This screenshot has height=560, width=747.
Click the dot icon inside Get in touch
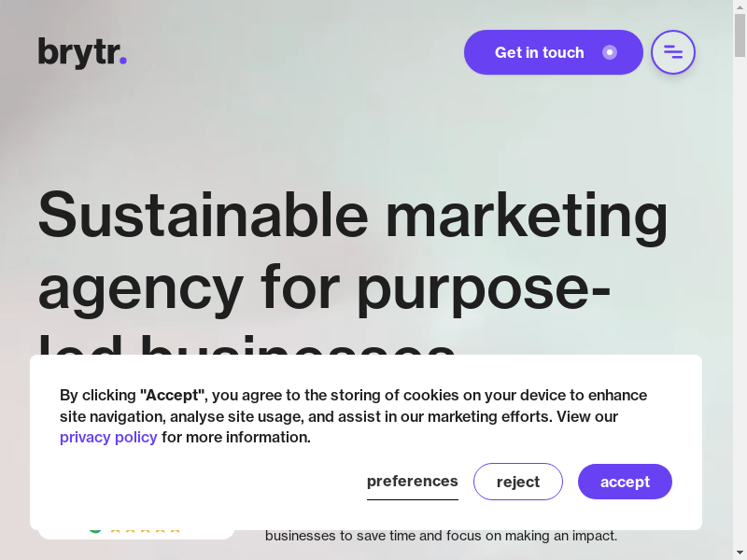point(610,52)
